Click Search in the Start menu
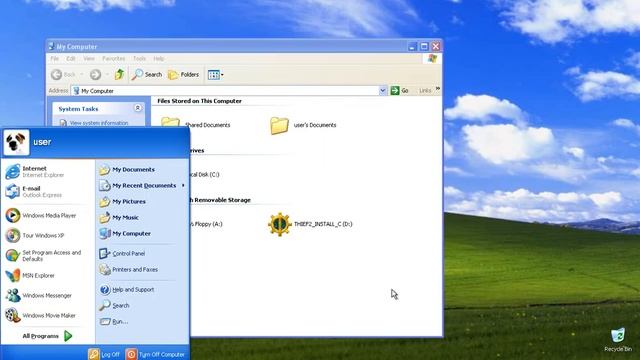Viewport: 640px width, 360px height. click(x=114, y=305)
